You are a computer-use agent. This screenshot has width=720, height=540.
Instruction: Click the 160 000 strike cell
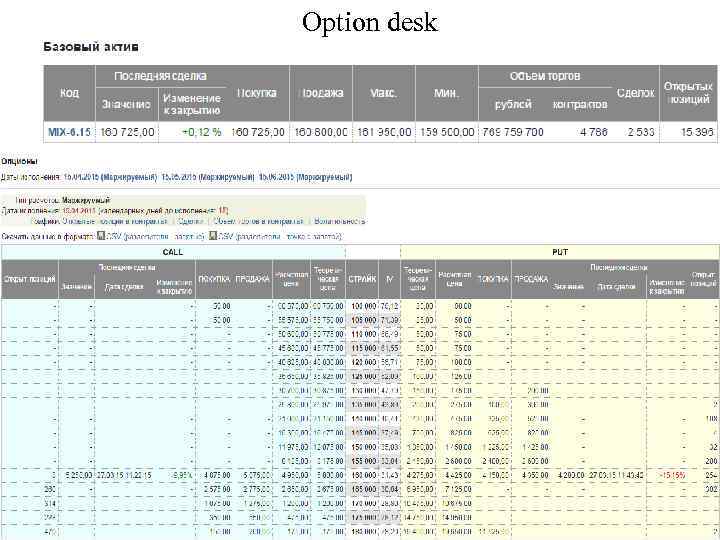coord(364,475)
